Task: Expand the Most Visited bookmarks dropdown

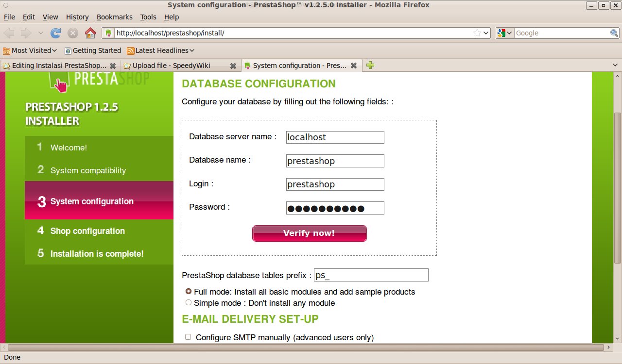Action: 30,50
